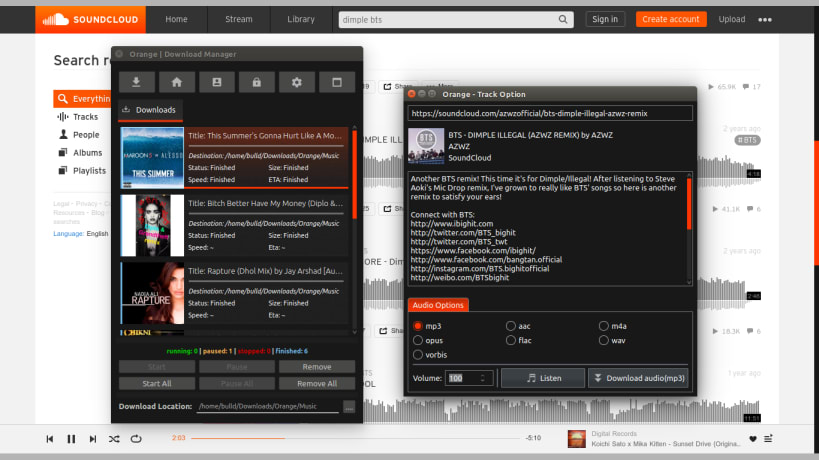Viewport: 819px width, 460px height.
Task: Select the Everything search filter
Action: pos(82,99)
